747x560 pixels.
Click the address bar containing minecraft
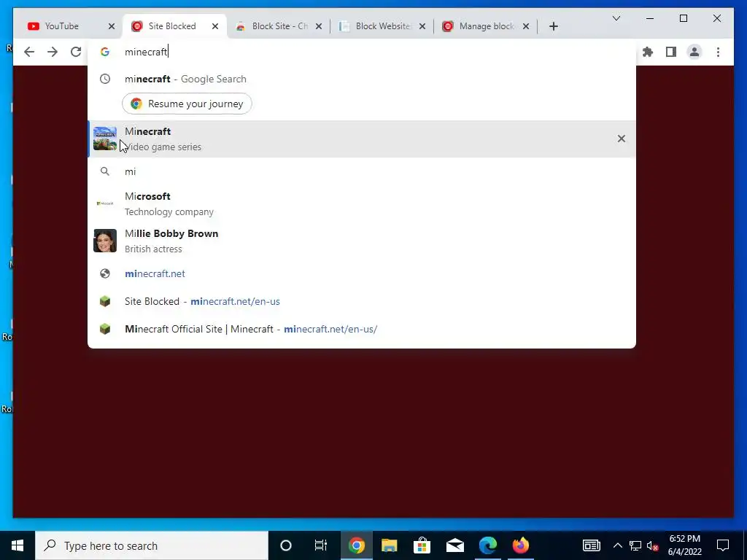pos(362,52)
